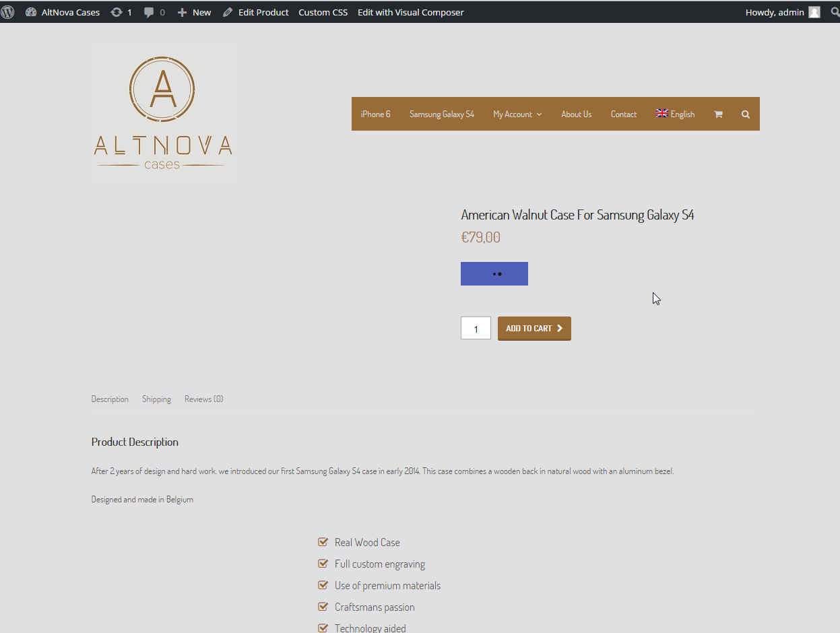Expand the My Account dropdown
This screenshot has width=840, height=633.
coord(517,114)
